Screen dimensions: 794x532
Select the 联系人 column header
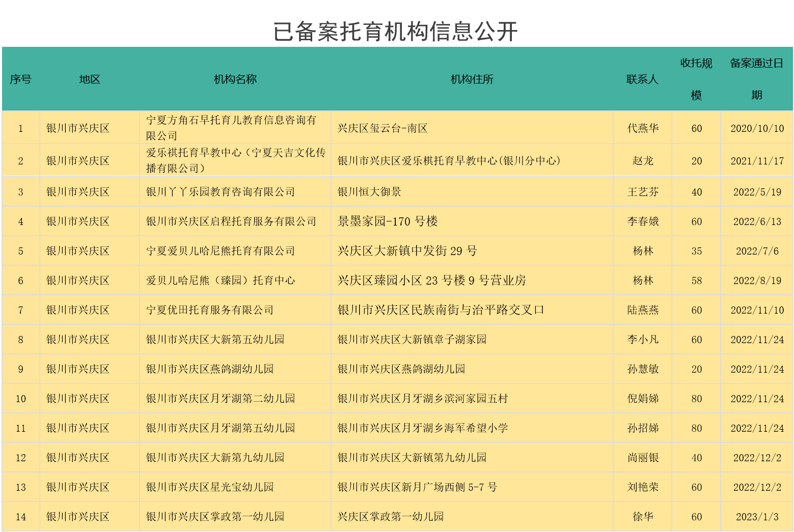point(642,79)
